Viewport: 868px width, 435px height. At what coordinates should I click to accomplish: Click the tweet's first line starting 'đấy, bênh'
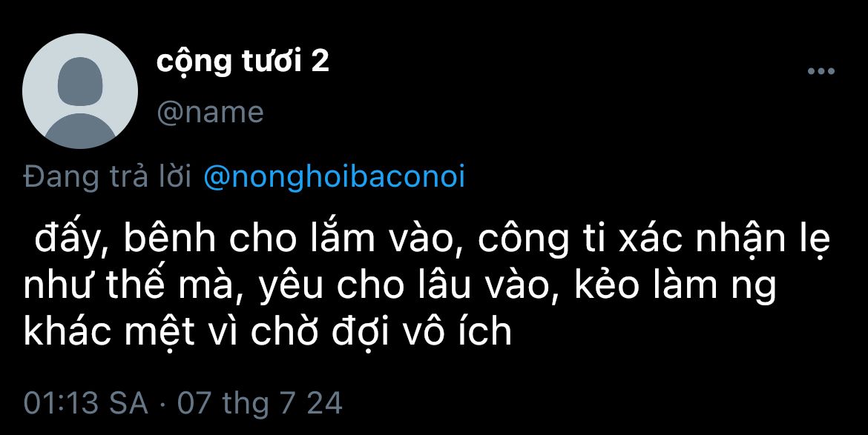[x=433, y=238]
